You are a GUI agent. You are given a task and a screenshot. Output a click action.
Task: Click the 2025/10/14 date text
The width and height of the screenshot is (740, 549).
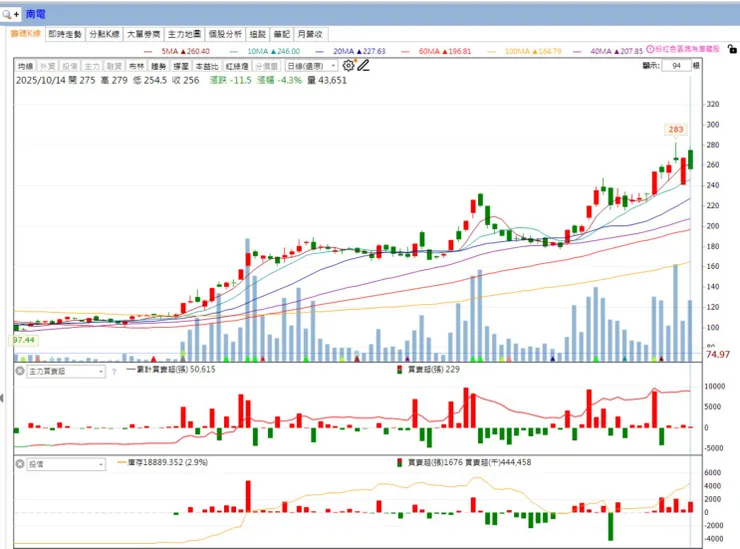[x=41, y=80]
